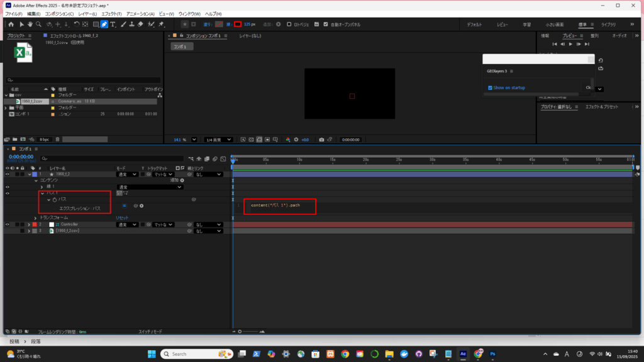This screenshot has height=362, width=644.
Task: Expand the 線 1 stroke property
Action: [x=43, y=187]
